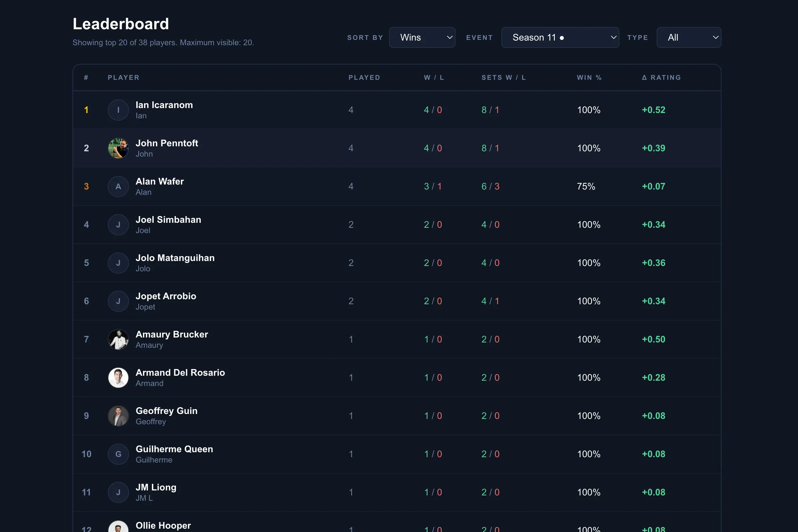Click Armand Del Rosario's profile photo

(x=118, y=378)
